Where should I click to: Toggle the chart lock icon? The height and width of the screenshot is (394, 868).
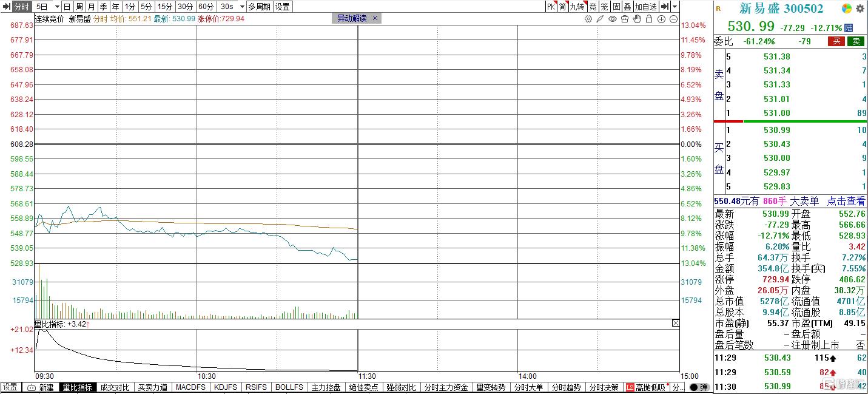pos(650,19)
